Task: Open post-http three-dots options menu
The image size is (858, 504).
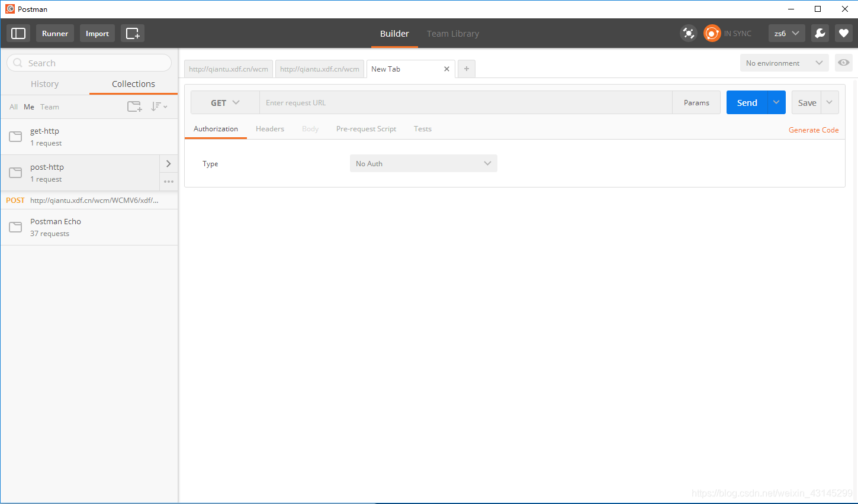Action: [169, 182]
